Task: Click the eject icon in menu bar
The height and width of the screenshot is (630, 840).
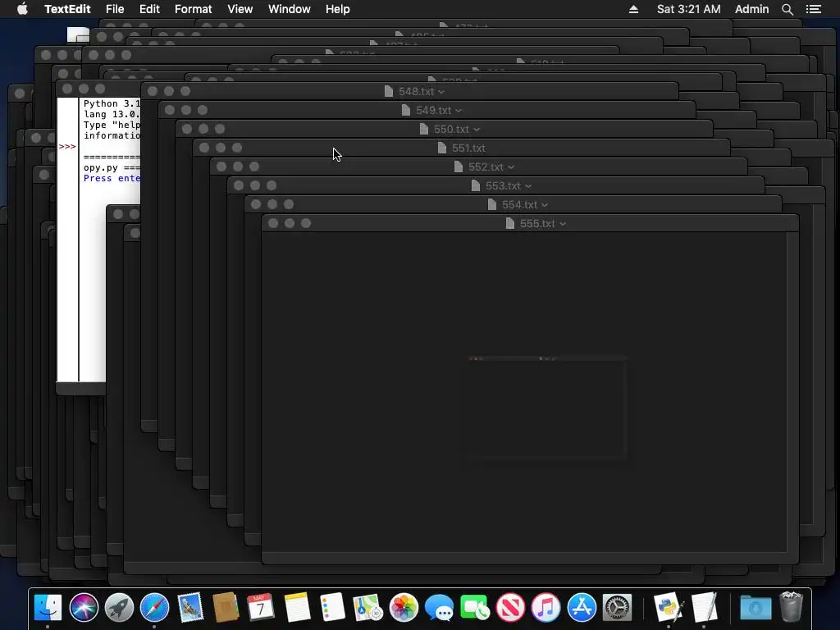Action: click(x=633, y=9)
